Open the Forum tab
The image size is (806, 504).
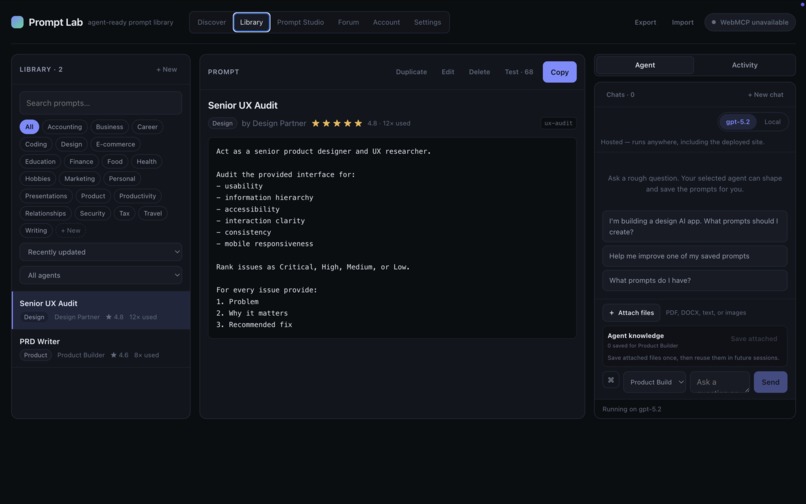349,22
